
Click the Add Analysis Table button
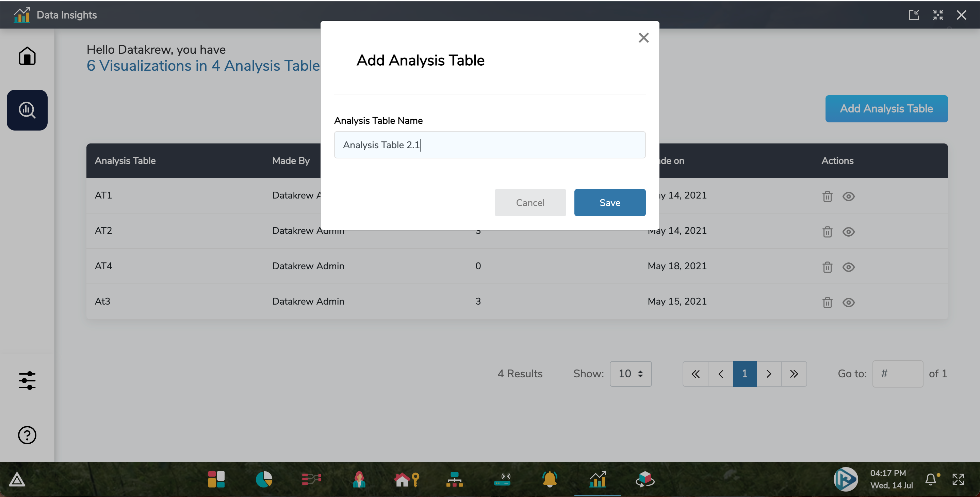pyautogui.click(x=886, y=109)
